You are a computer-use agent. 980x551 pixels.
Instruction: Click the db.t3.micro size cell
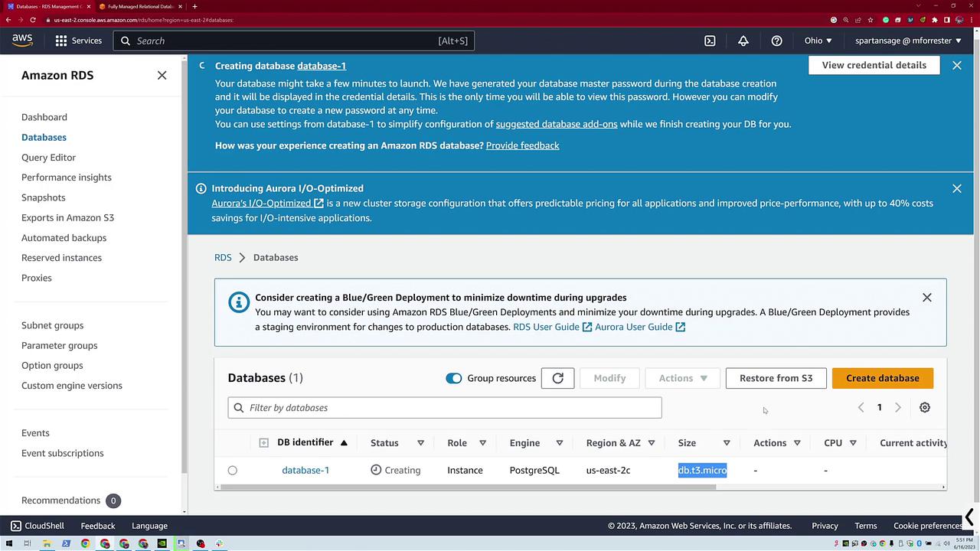tap(702, 470)
